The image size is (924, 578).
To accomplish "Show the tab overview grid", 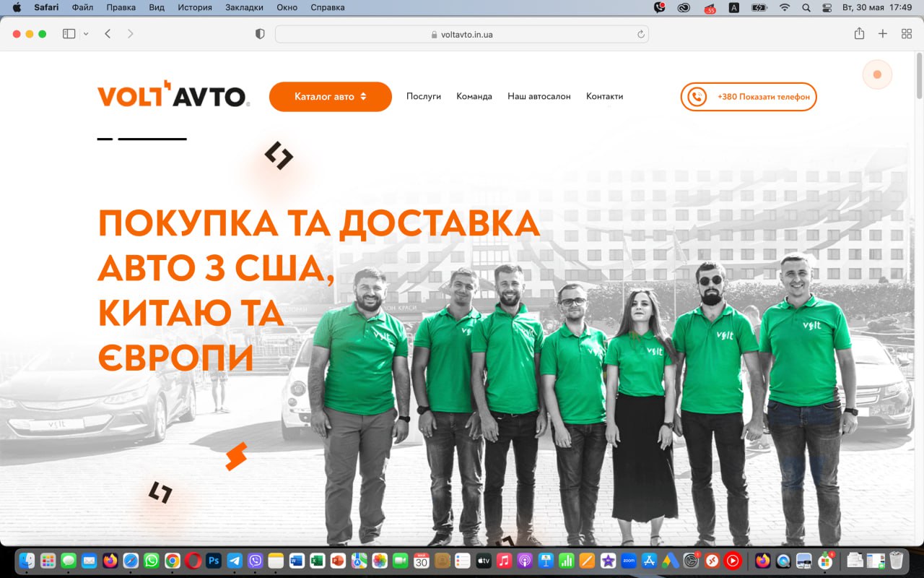I will tap(907, 34).
